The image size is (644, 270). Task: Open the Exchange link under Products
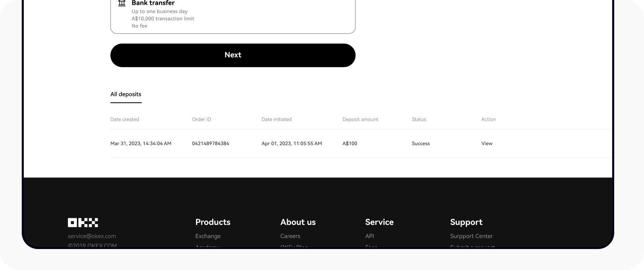tap(208, 236)
